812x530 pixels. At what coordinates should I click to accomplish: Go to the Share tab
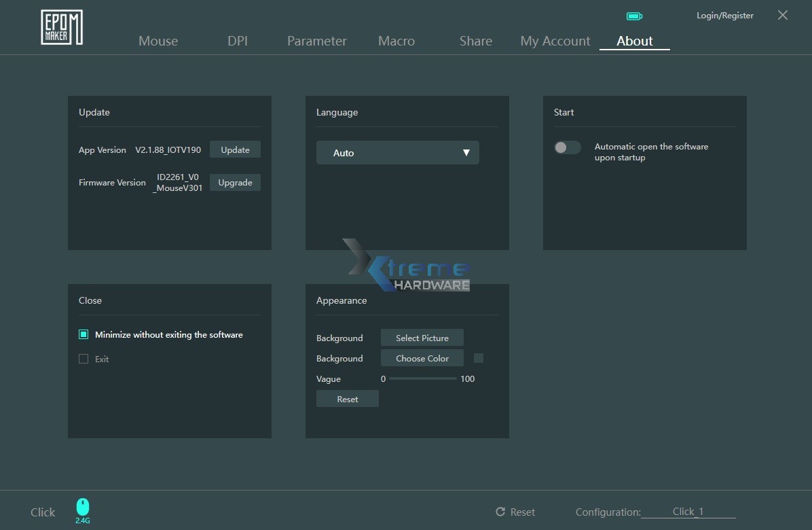pyautogui.click(x=475, y=41)
